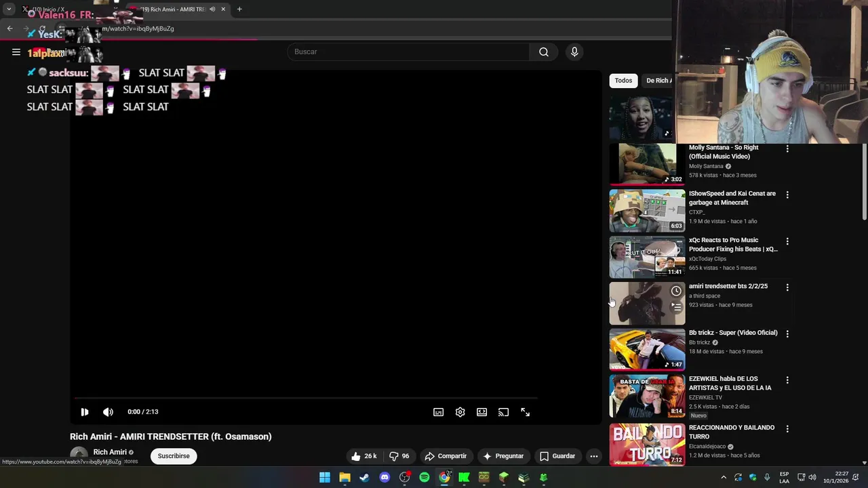Open video player settings gear

click(x=460, y=412)
